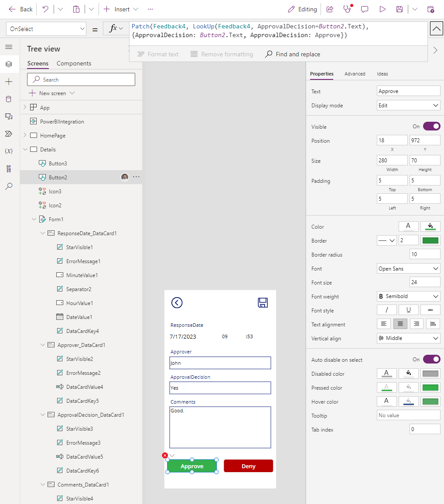
Task: Switch to the Advanced properties tab
Action: point(355,74)
